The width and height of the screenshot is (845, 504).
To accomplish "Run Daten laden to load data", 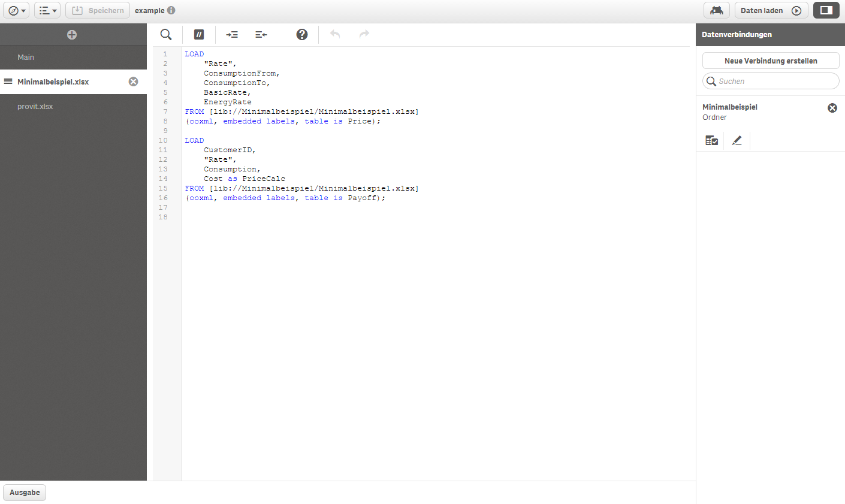I will tap(771, 10).
